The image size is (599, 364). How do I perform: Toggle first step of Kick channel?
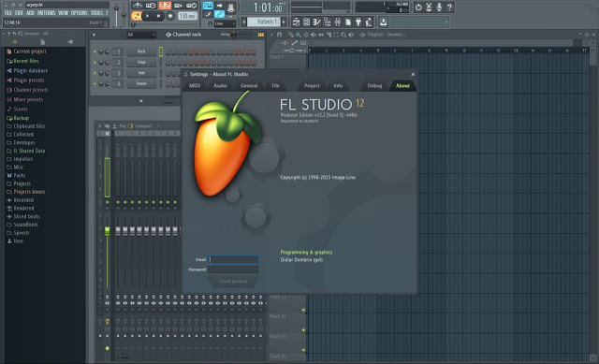pyautogui.click(x=168, y=51)
